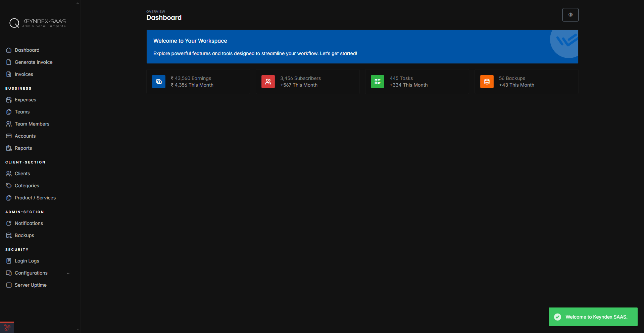
Task: Click the green Tasks icon
Action: 377,82
